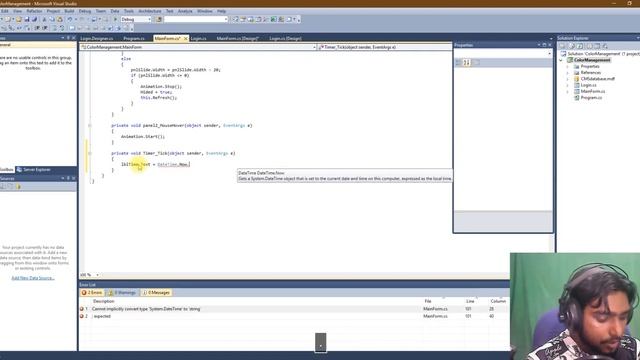Click the Paste toolbar icon
640x360 pixels.
click(x=60, y=19)
